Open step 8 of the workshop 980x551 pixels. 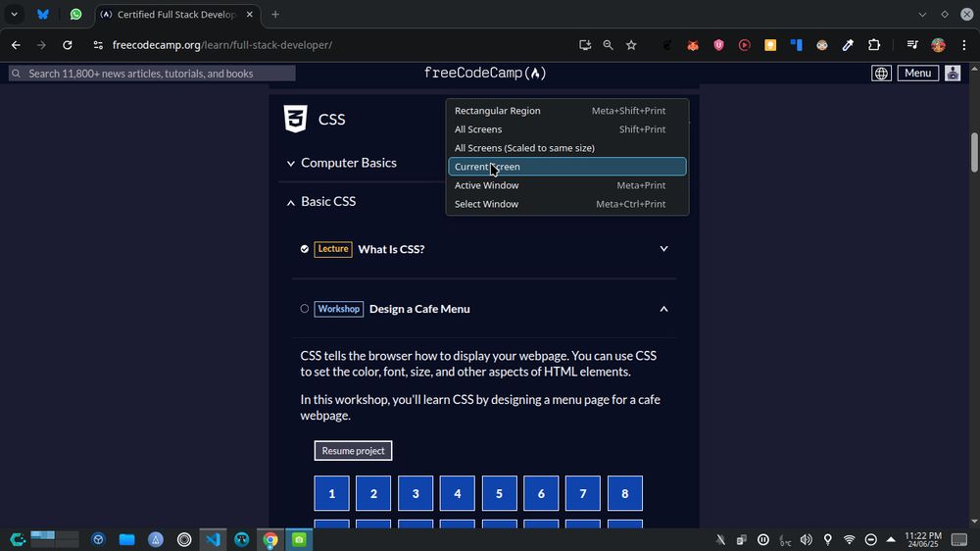tap(625, 493)
